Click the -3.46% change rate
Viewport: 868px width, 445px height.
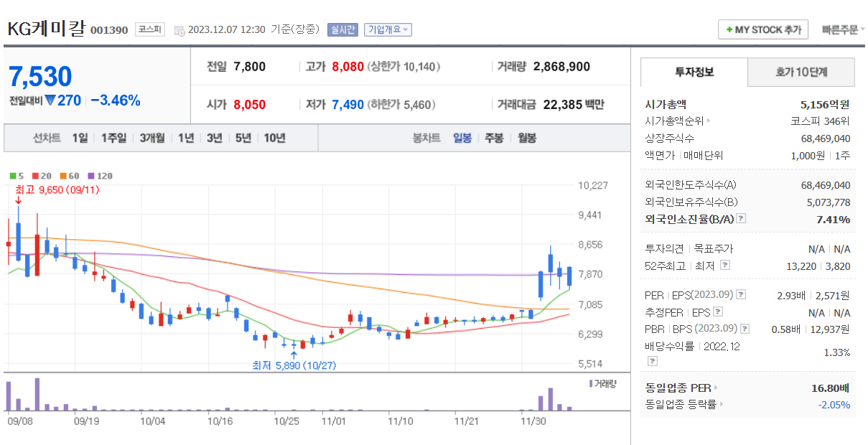click(116, 100)
